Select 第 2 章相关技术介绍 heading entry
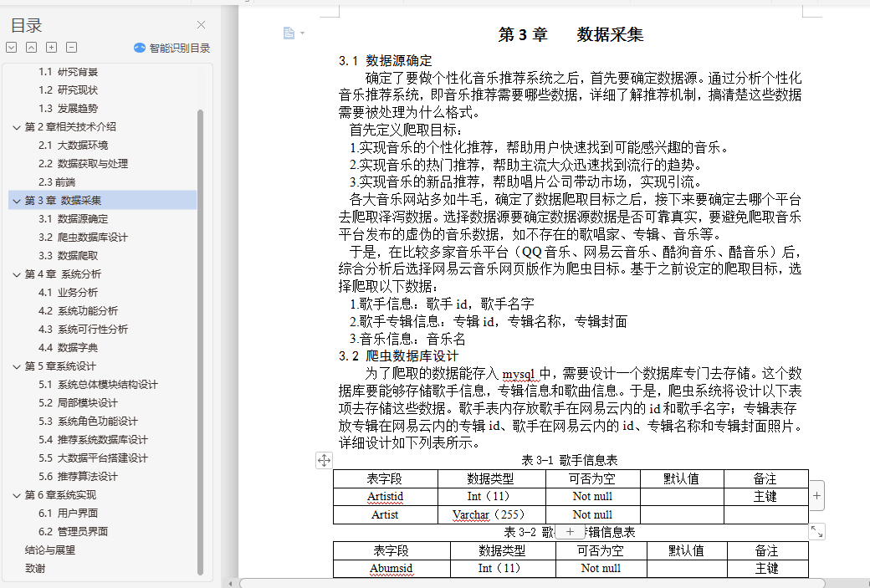 coord(70,126)
